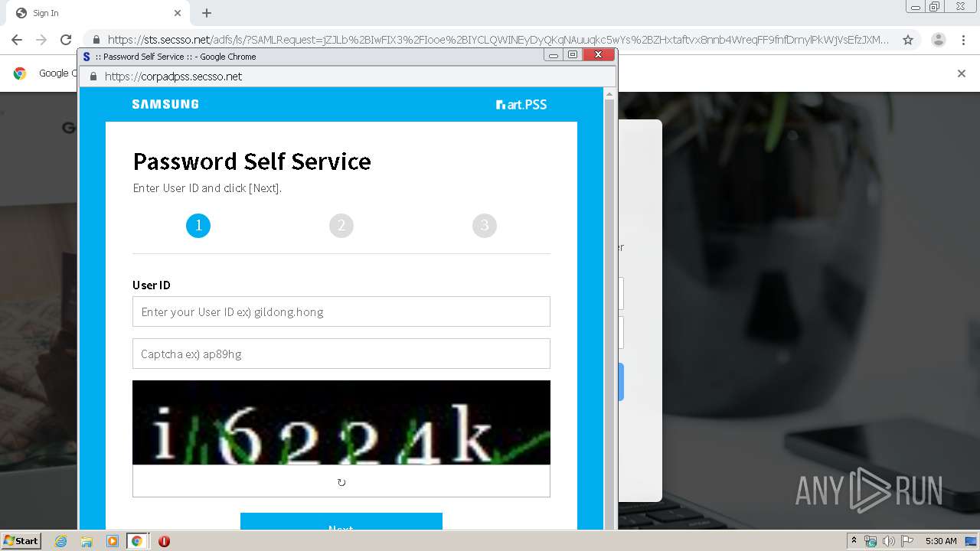The width and height of the screenshot is (980, 551).
Task: Click the Password Self Service heading
Action: click(252, 161)
